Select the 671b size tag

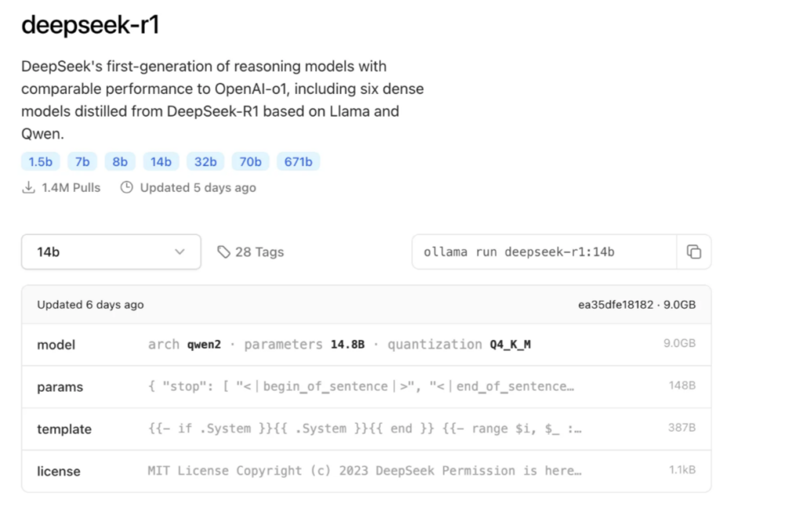[x=298, y=161]
